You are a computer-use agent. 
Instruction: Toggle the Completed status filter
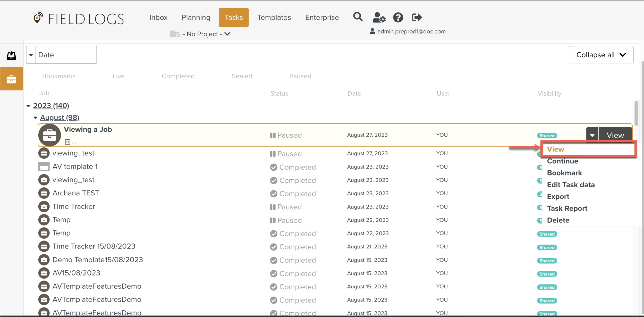(x=178, y=76)
